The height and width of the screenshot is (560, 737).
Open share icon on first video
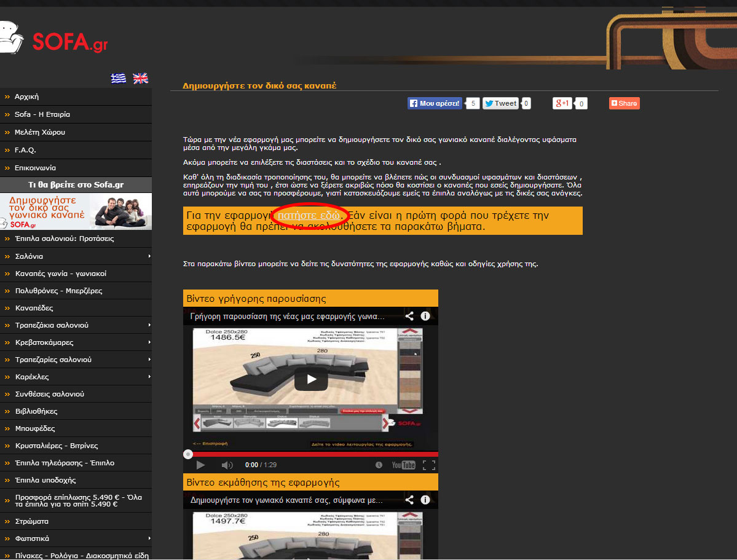tap(409, 317)
